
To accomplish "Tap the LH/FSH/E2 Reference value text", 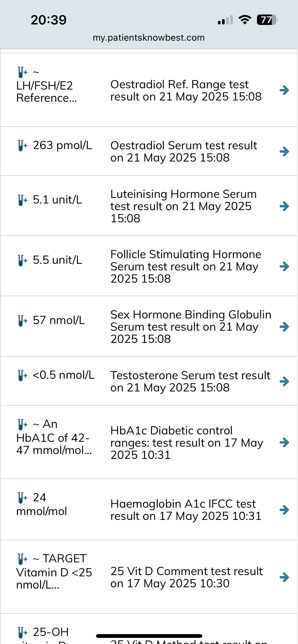I will point(46,92).
